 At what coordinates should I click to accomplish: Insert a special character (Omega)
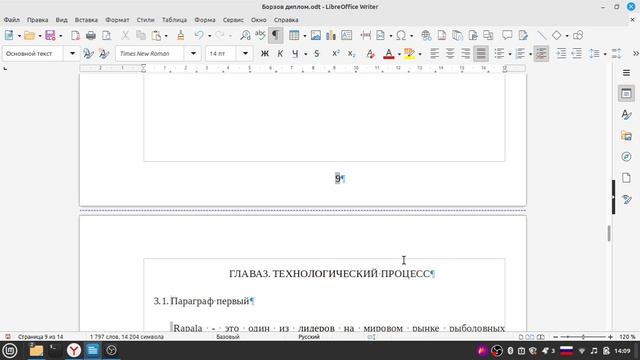(x=401, y=36)
